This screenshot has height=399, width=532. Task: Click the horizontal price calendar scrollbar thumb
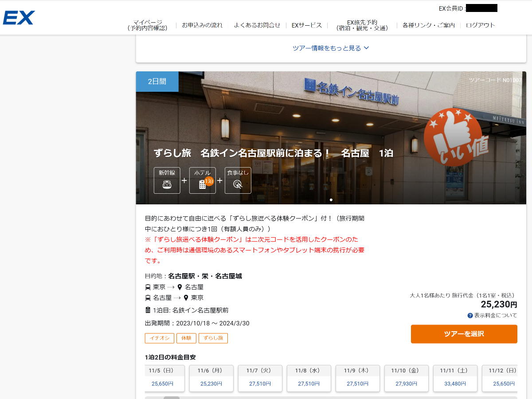pos(172,398)
